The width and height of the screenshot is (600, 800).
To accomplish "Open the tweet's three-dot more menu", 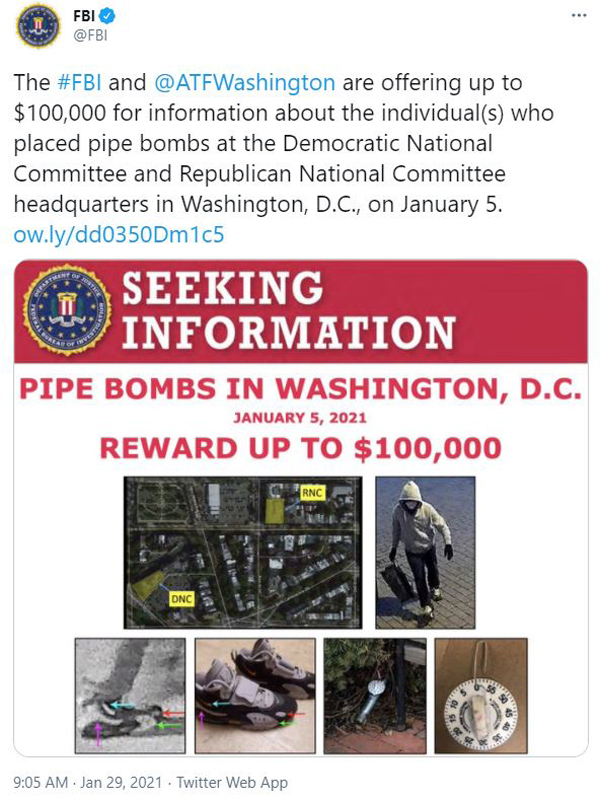I will (579, 15).
